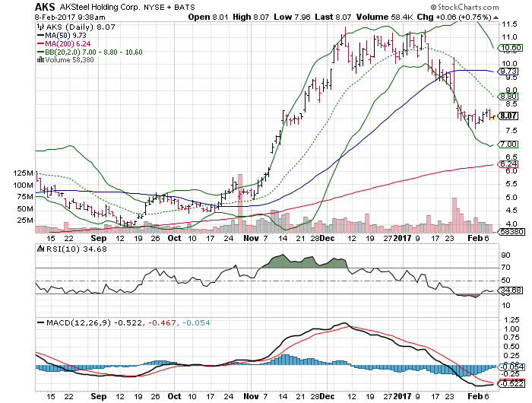532x403 pixels.
Task: Click the NYSE + BATS exchange label
Action: tap(169, 7)
